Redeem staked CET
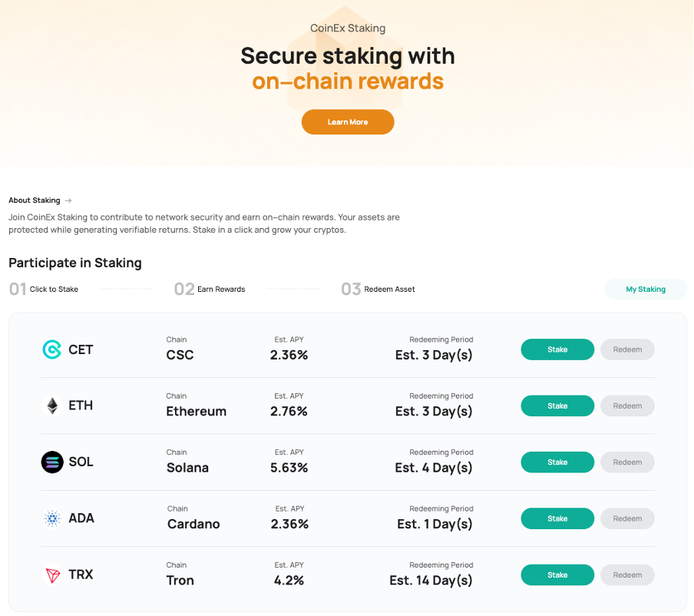The image size is (694, 616). tap(627, 349)
